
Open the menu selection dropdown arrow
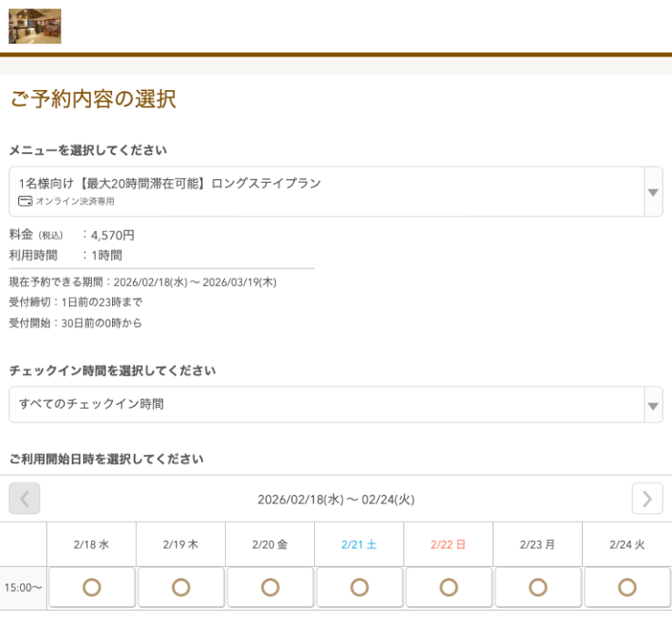(653, 192)
